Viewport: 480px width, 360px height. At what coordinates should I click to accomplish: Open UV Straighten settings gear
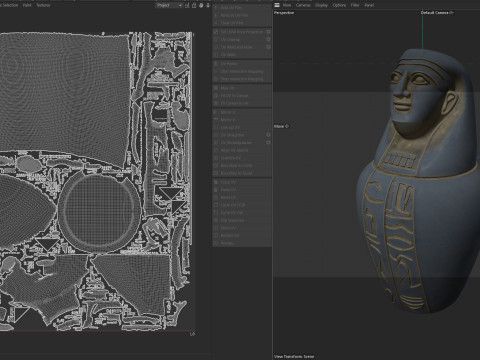tap(268, 135)
